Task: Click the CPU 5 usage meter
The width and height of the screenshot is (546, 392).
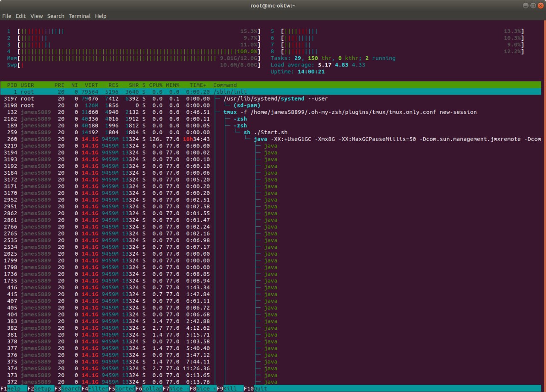Action: (397, 31)
